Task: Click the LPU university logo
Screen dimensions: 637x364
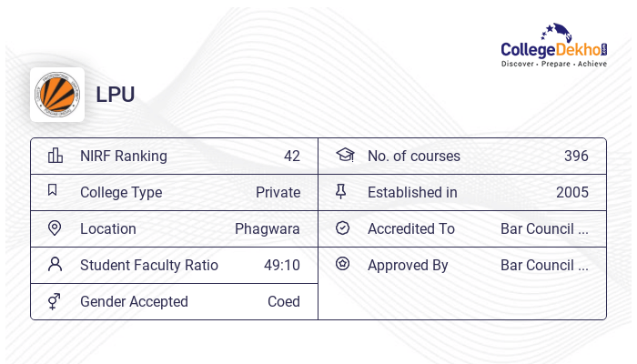Action: [57, 95]
